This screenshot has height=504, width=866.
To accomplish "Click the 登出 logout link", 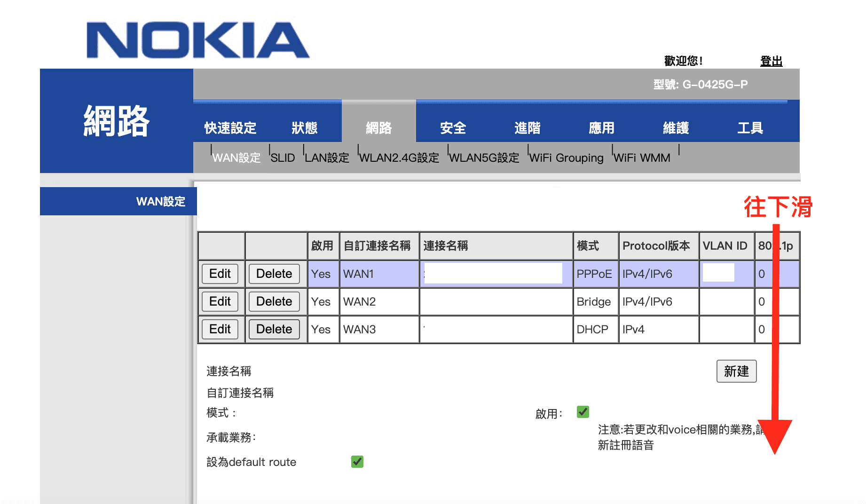I will coord(772,61).
